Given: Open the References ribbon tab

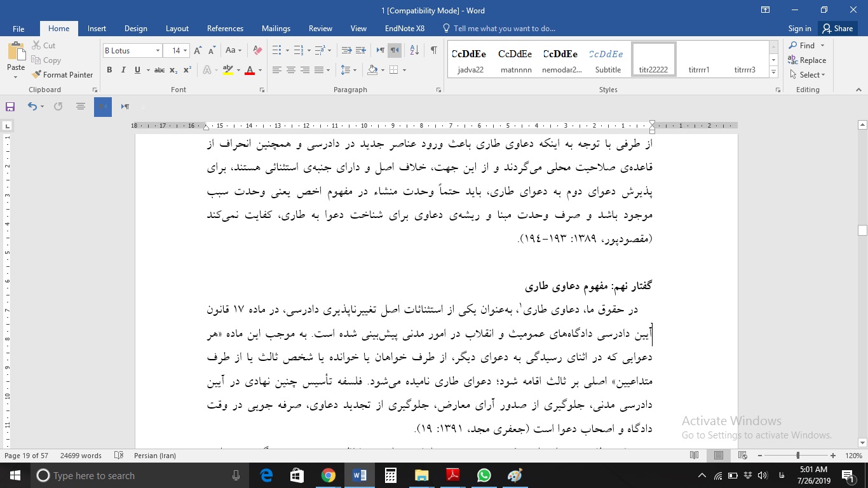Looking at the screenshot, I should (225, 28).
